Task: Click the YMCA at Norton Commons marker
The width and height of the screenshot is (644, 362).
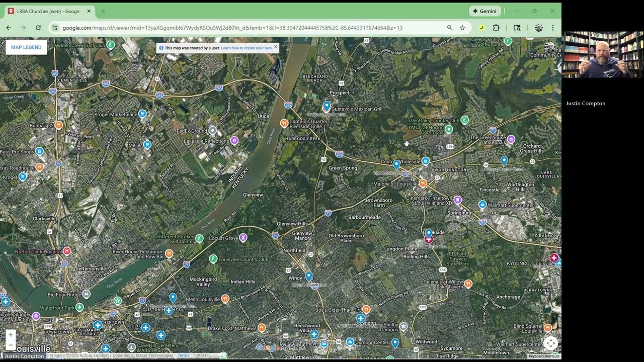Action: [x=449, y=129]
